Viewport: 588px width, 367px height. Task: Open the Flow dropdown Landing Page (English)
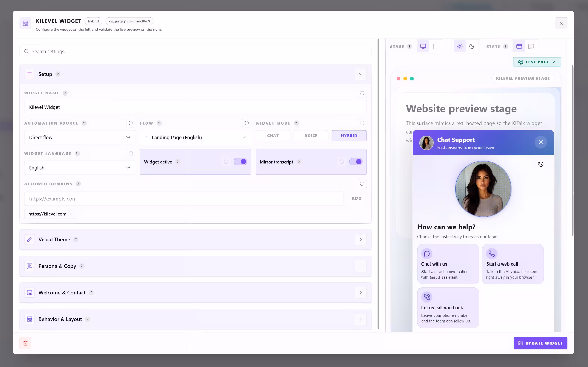click(196, 137)
